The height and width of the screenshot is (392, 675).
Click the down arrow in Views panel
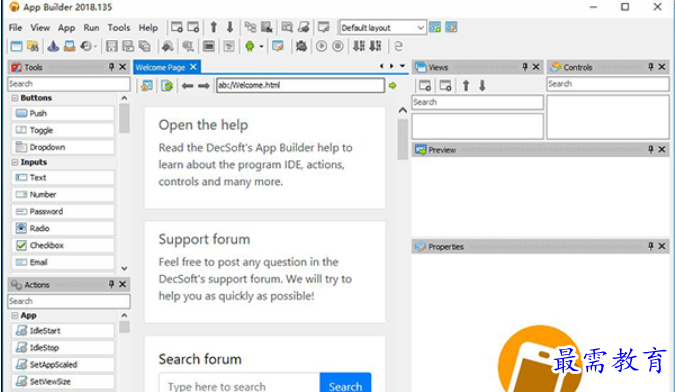tap(482, 86)
